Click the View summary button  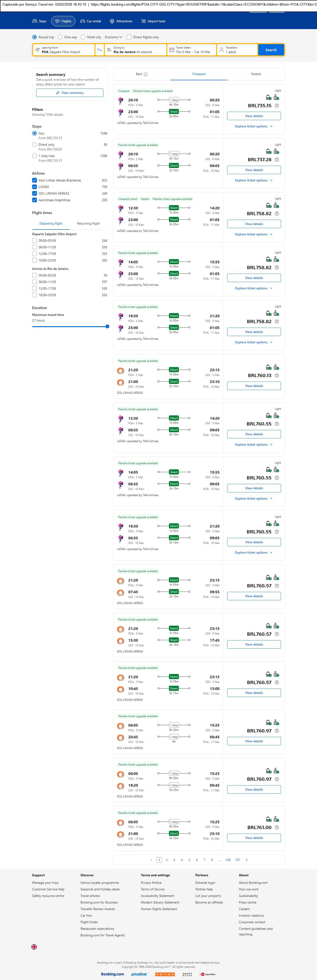point(70,93)
